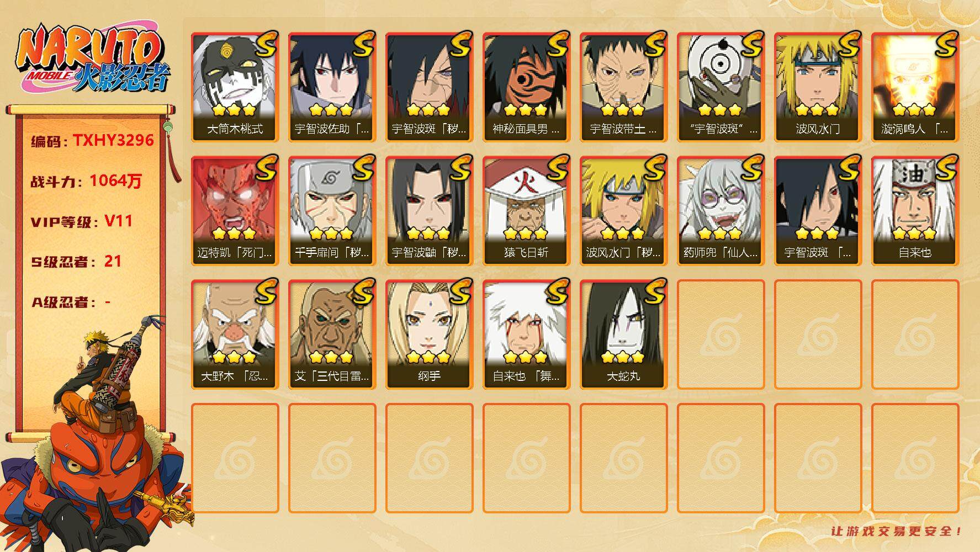980x552 pixels.
Task: Select the 千手扉间「秽土」card
Action: [332, 211]
